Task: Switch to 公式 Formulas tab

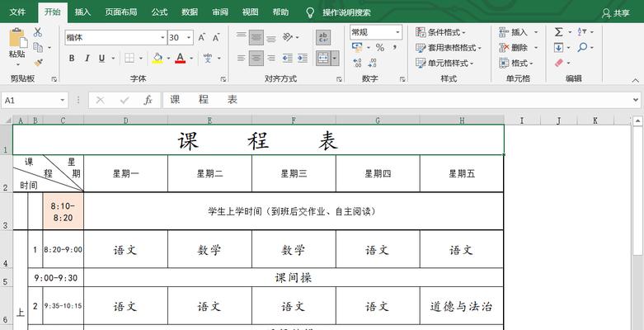Action: click(159, 12)
